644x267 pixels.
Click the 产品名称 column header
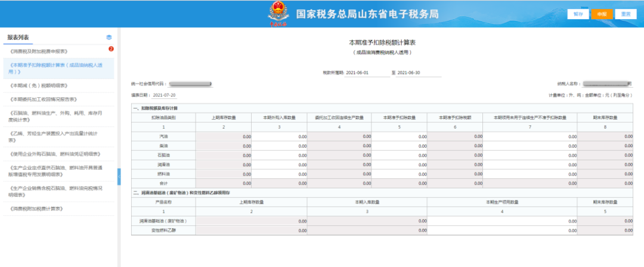point(163,202)
